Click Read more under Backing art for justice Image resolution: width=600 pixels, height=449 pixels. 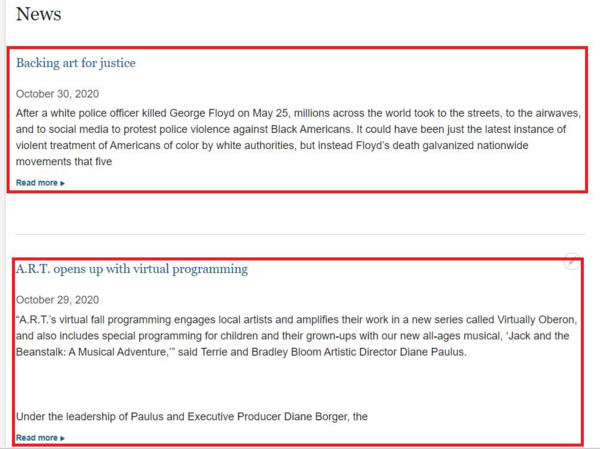click(x=37, y=183)
